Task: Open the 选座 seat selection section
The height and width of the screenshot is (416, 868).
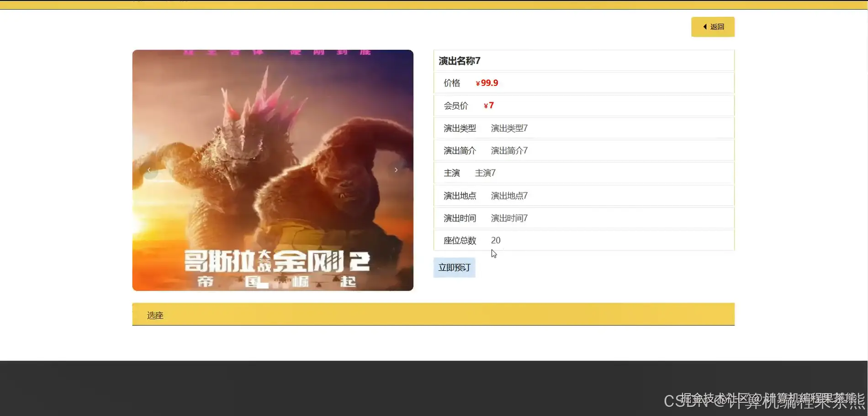Action: coord(155,315)
